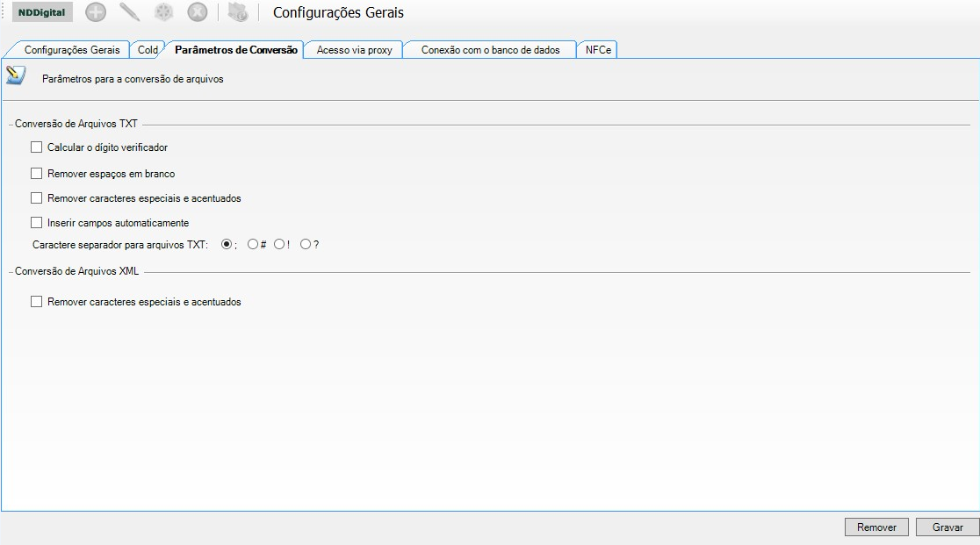980x545 pixels.
Task: Select the semicolon separator radio button
Action: coord(227,244)
